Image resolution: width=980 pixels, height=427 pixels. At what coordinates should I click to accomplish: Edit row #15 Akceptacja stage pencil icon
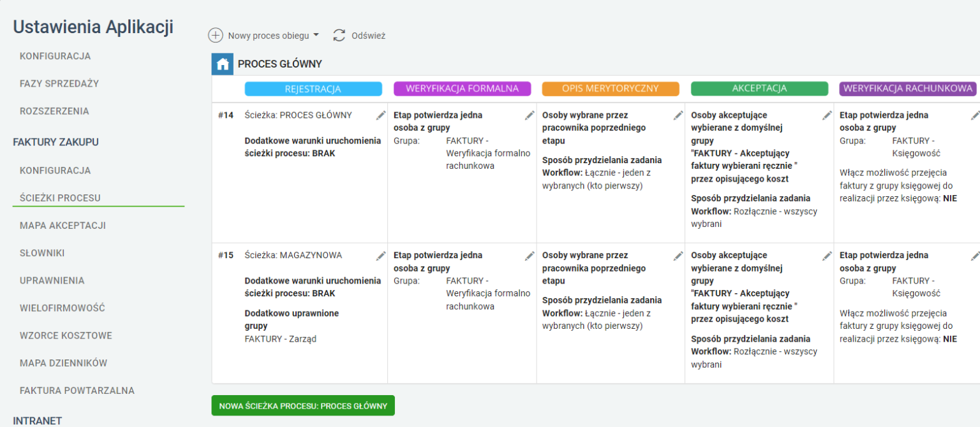click(827, 256)
